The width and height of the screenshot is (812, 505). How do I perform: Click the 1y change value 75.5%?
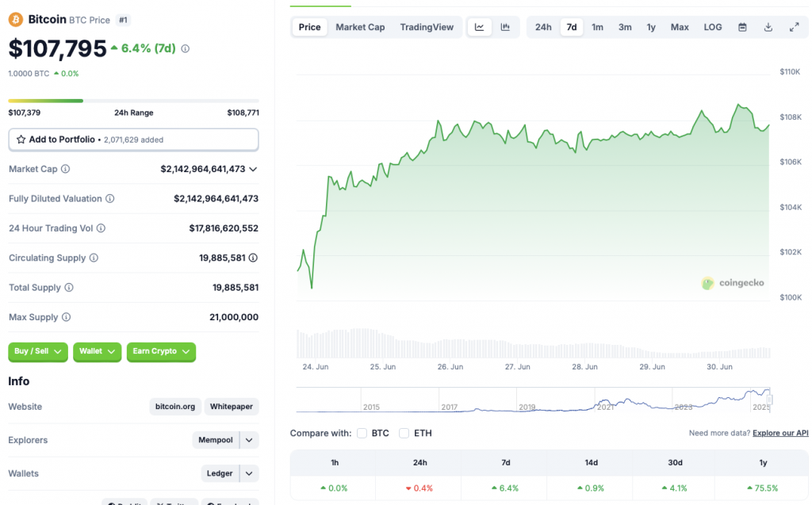pyautogui.click(x=762, y=488)
